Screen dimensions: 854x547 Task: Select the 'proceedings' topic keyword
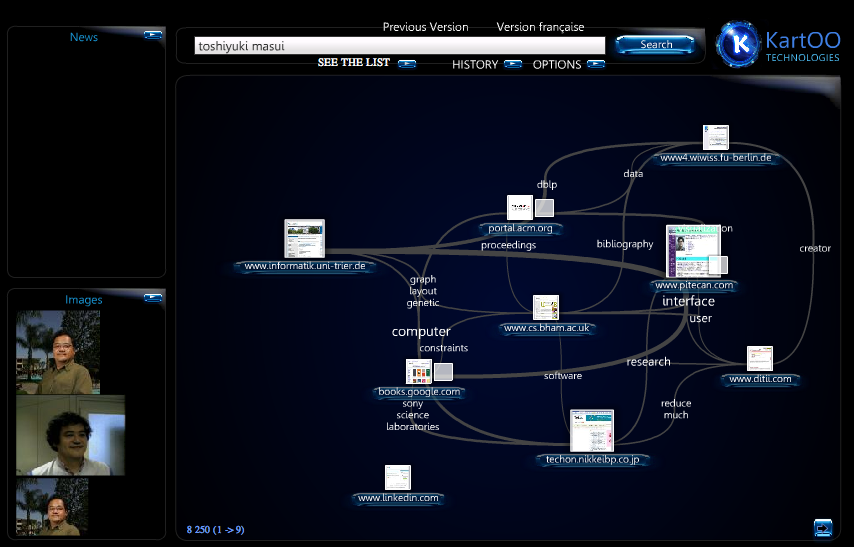pos(508,245)
